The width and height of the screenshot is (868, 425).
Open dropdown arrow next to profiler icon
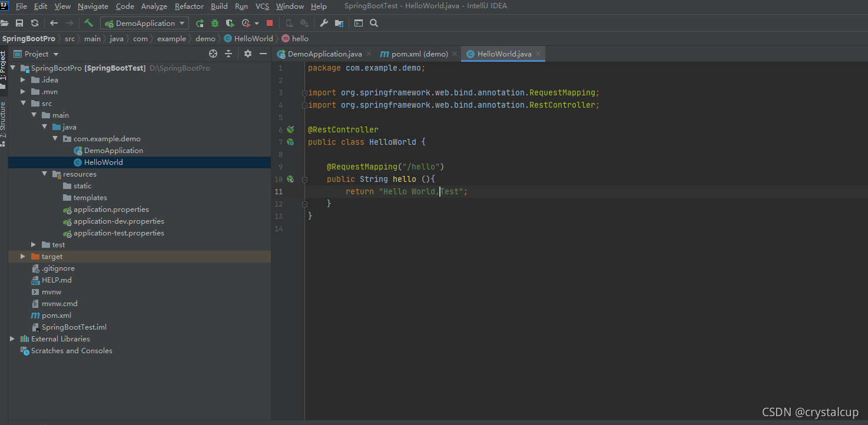[x=257, y=24]
